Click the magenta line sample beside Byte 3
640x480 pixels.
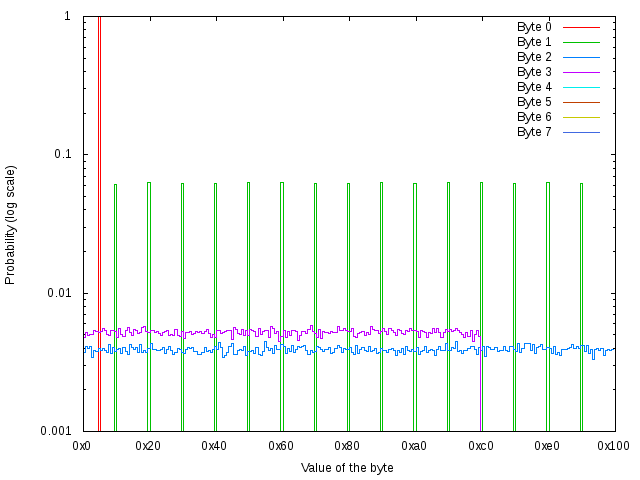click(x=581, y=72)
